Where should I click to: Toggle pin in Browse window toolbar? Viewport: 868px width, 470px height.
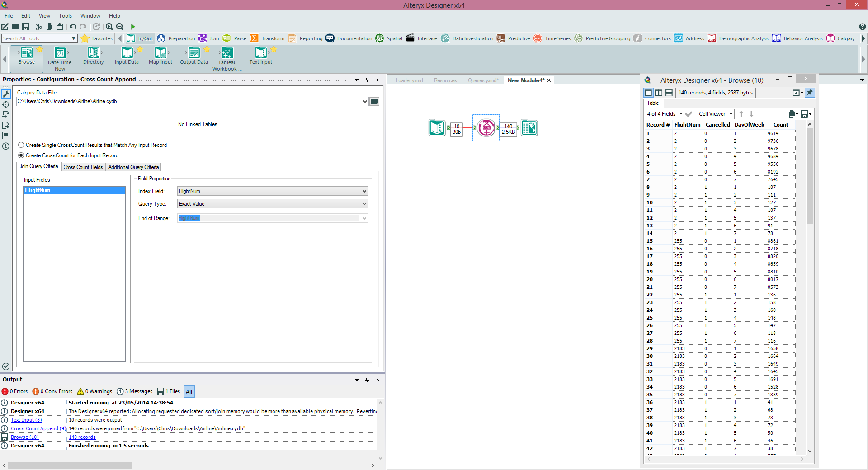coord(810,93)
